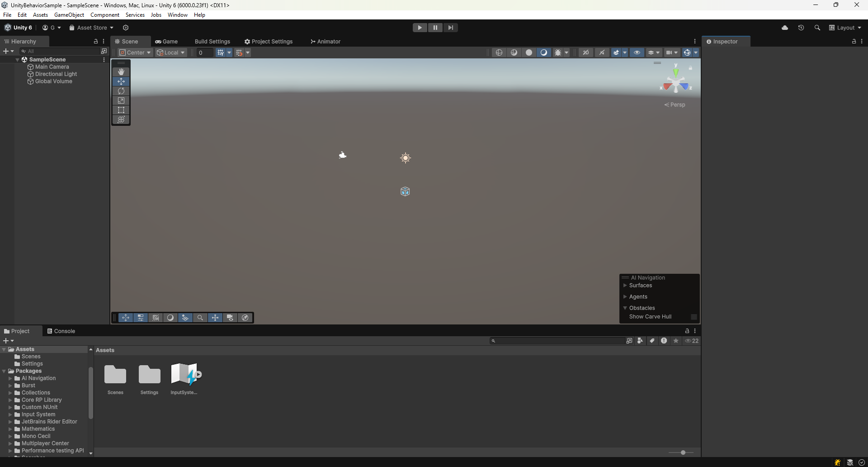Switch to the Game tab
Image resolution: width=868 pixels, height=467 pixels.
point(166,41)
